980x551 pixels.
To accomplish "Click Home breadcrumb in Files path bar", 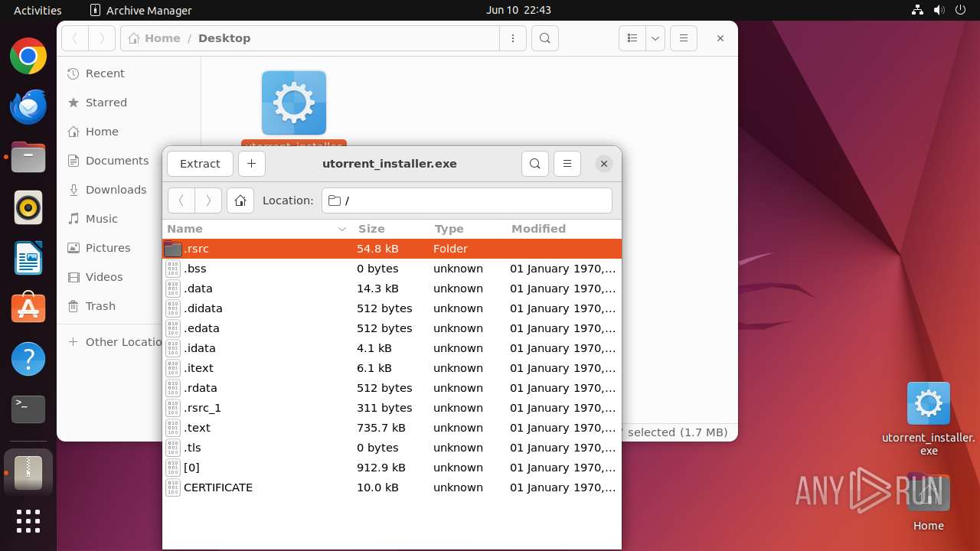I will (x=155, y=38).
